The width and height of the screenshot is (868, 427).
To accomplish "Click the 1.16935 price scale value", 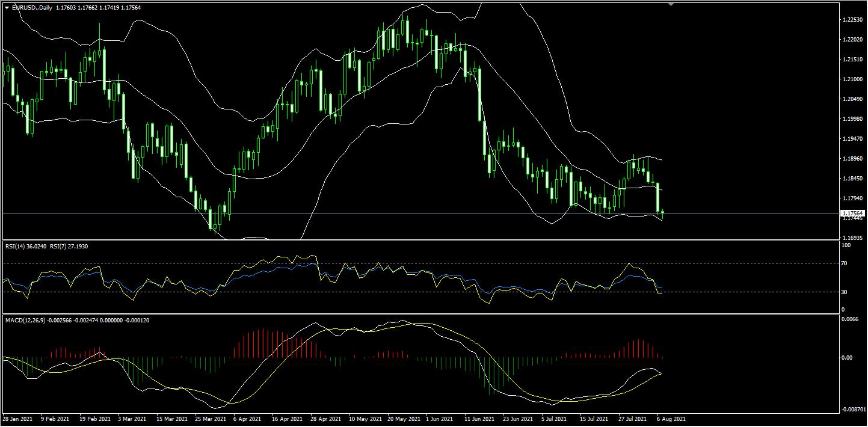I will pyautogui.click(x=852, y=238).
